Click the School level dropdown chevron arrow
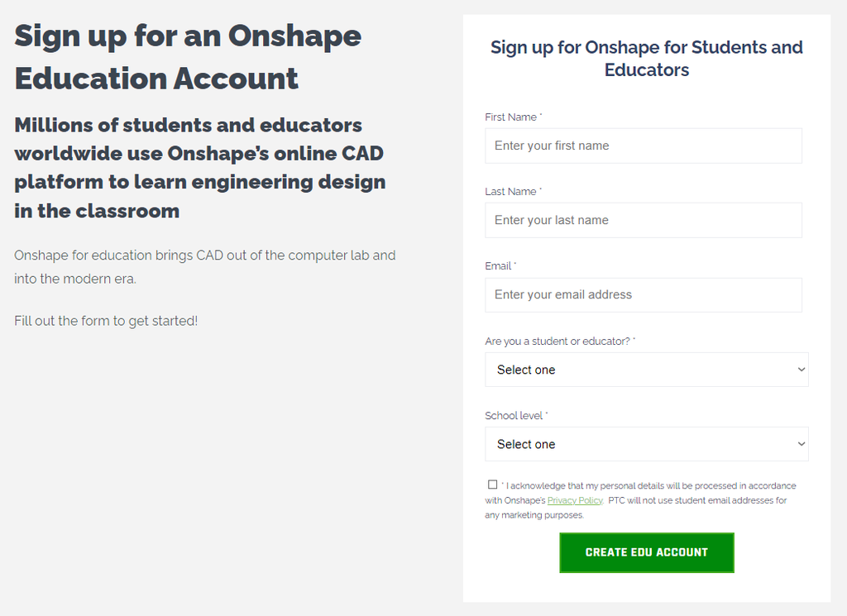Image resolution: width=847 pixels, height=616 pixels. tap(801, 444)
